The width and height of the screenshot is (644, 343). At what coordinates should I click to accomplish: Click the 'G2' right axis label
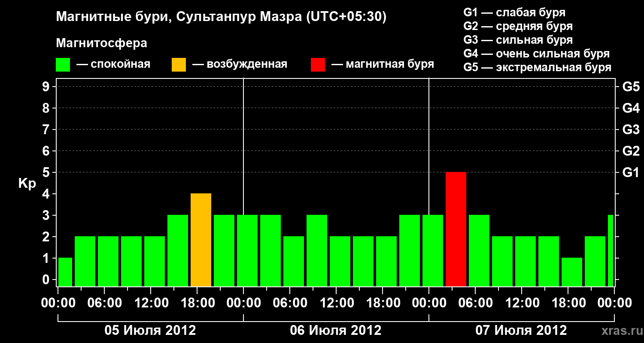(631, 151)
